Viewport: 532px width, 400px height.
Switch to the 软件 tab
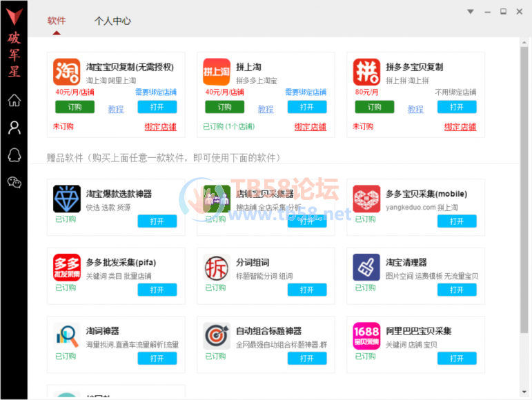pyautogui.click(x=57, y=21)
